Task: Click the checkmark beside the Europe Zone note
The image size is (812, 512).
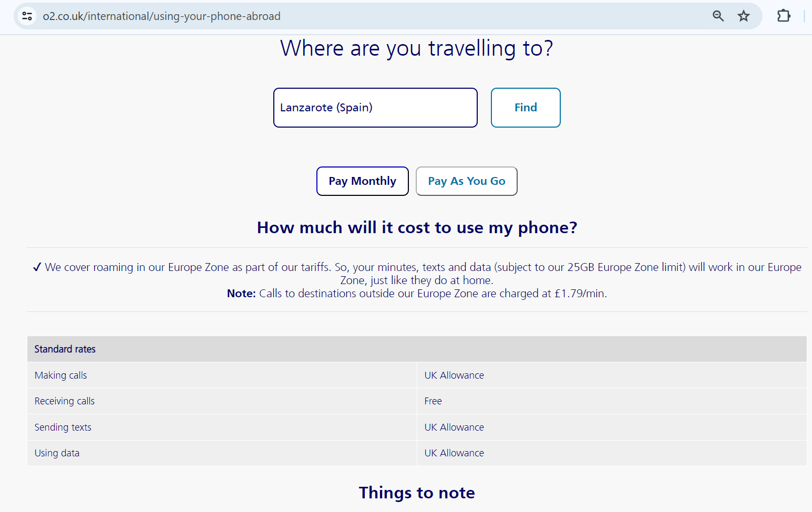Action: click(x=37, y=267)
